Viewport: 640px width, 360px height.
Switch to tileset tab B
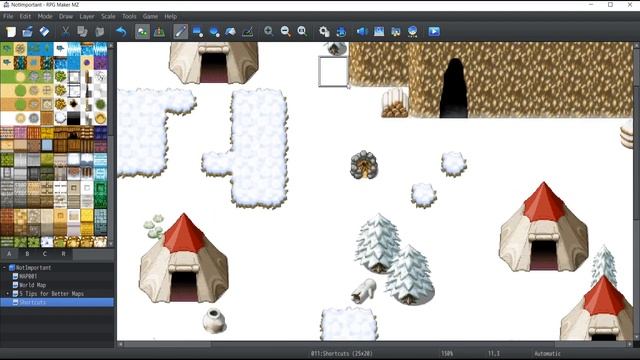27,254
